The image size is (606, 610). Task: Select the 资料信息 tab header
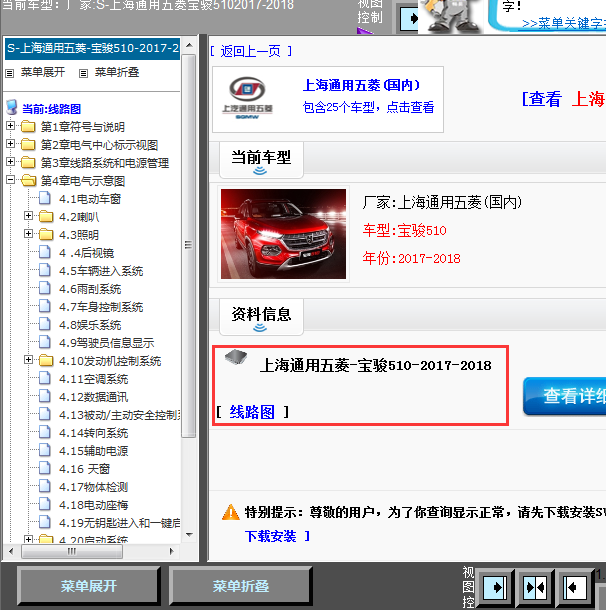[261, 317]
